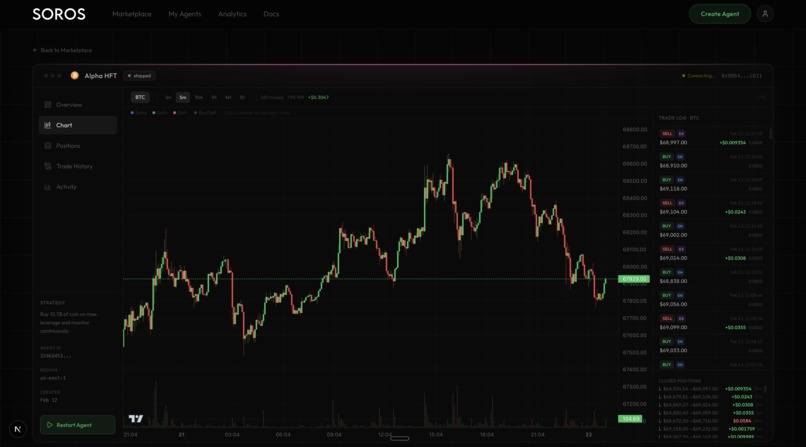Click the Chart sidebar icon

[x=47, y=125]
